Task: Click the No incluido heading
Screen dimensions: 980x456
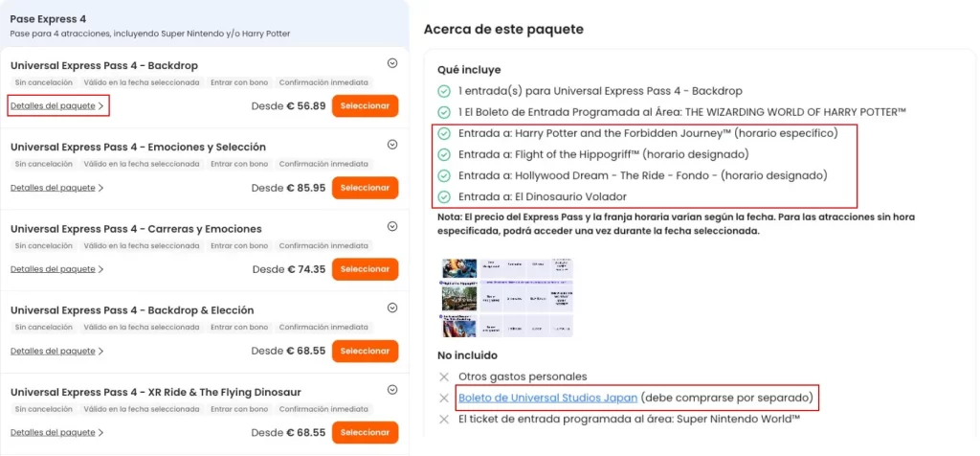Action: pyautogui.click(x=467, y=355)
